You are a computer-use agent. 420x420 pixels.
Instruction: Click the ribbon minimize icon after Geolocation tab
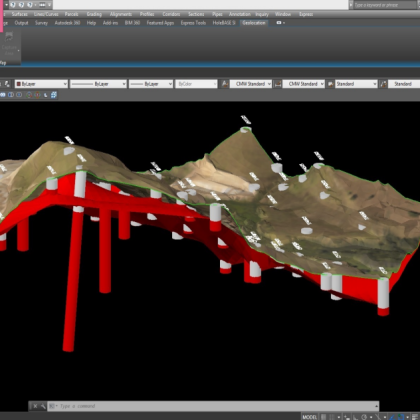(x=279, y=23)
